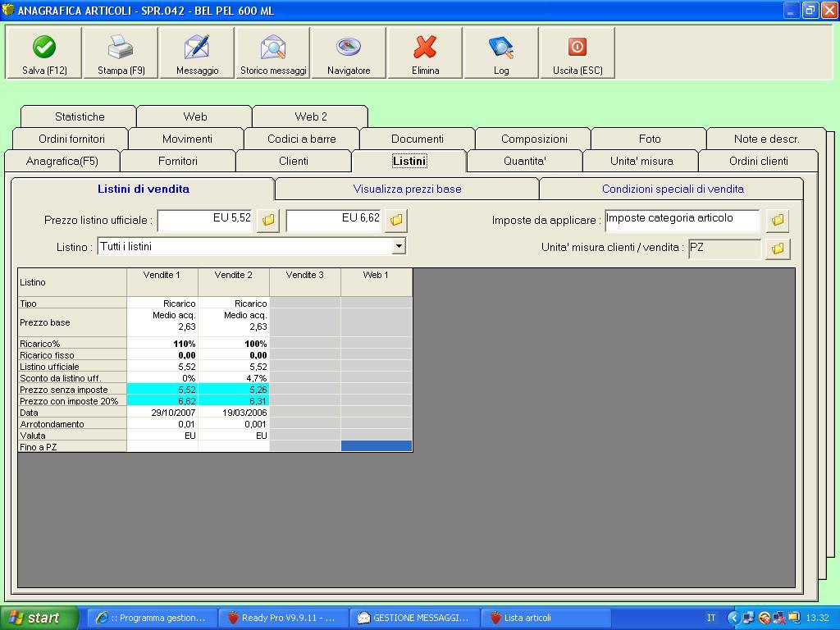Open the Documenti tab
The width and height of the screenshot is (840, 630).
[418, 139]
